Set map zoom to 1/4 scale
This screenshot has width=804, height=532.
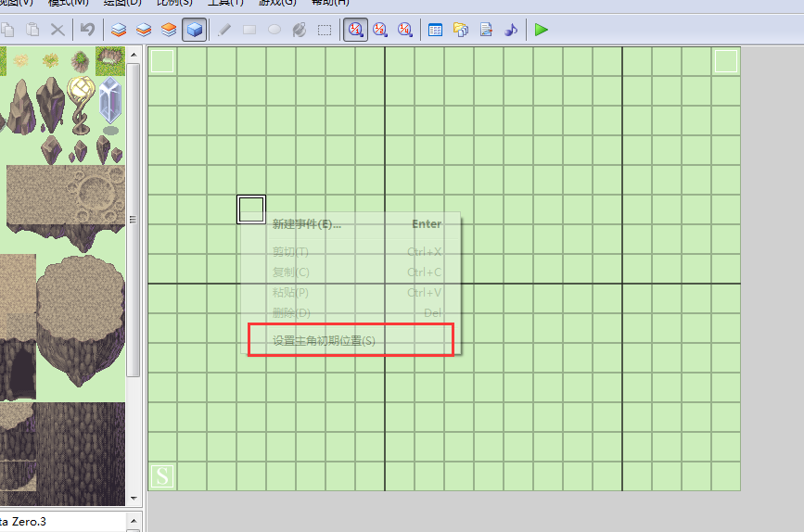[405, 30]
